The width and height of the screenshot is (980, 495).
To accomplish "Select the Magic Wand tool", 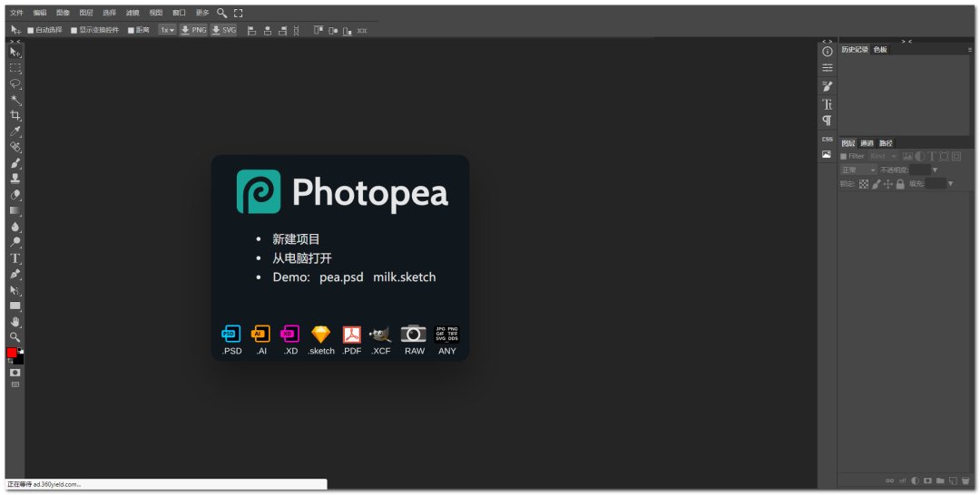I will click(15, 100).
